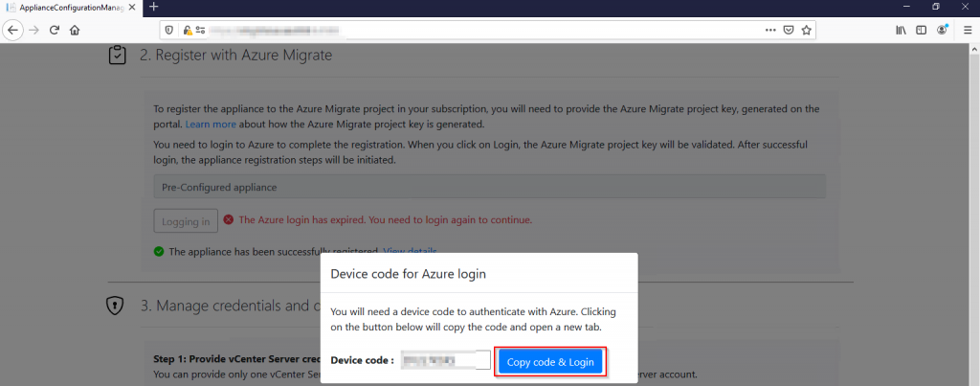Viewport: 980px width, 386px height.
Task: Click the browser forward arrow
Action: point(33,30)
